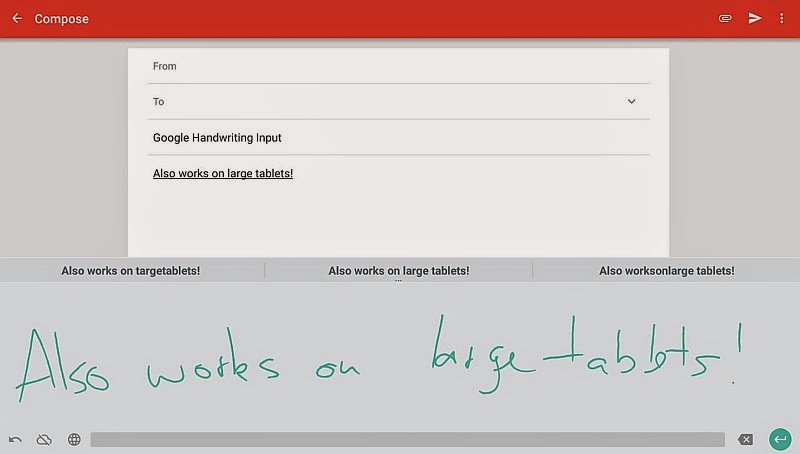Tap the long space bar

(408, 439)
